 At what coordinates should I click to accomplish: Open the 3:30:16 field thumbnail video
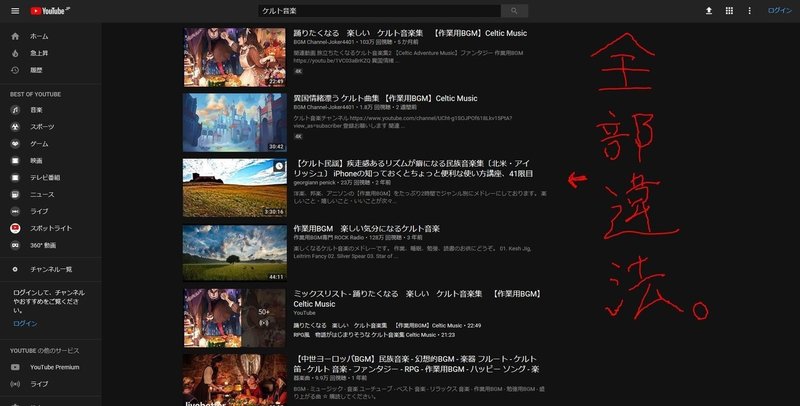coord(235,188)
